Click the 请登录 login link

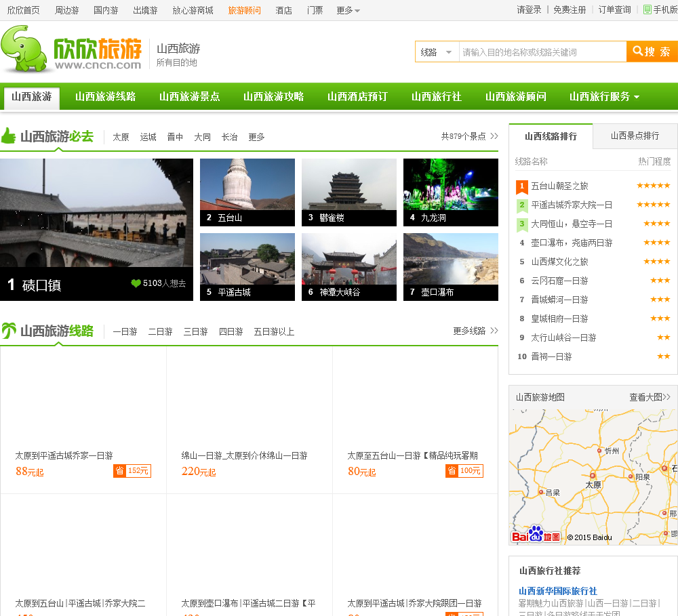pos(529,10)
